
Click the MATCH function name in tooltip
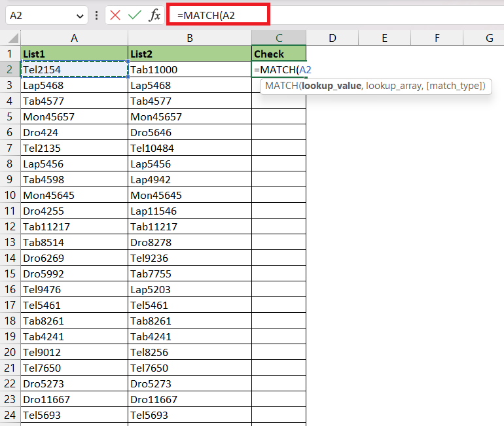(281, 86)
